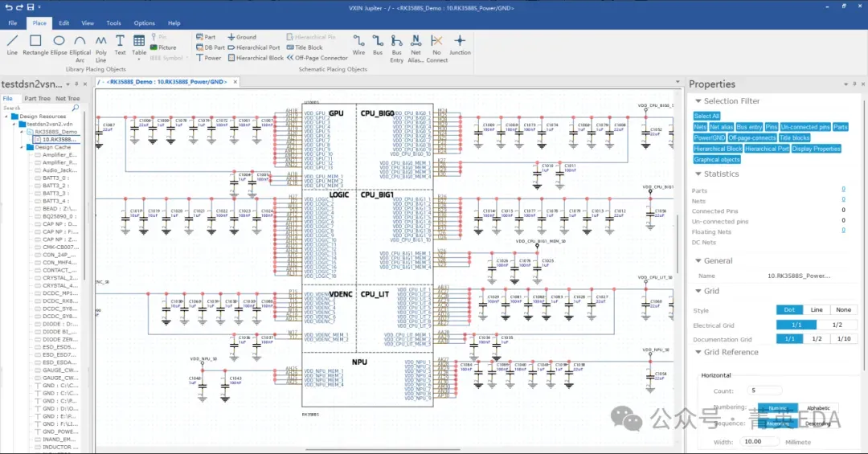The image size is (868, 454).
Task: Set grid style to Line
Action: (817, 310)
